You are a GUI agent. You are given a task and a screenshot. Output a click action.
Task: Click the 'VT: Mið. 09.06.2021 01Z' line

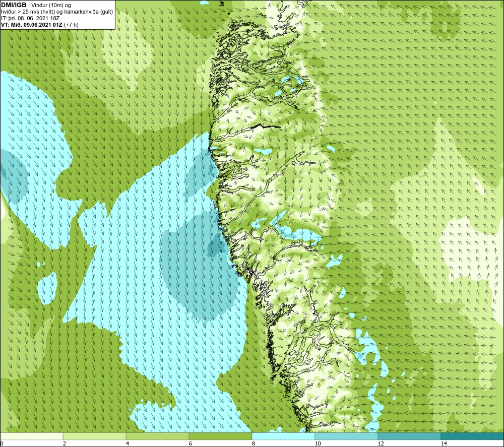32,25
